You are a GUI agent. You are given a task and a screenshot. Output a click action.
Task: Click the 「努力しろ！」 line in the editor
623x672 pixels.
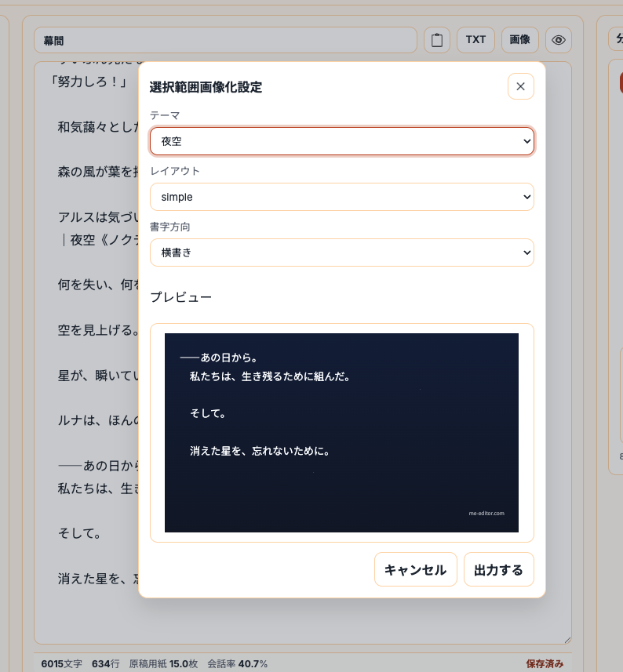(x=89, y=82)
